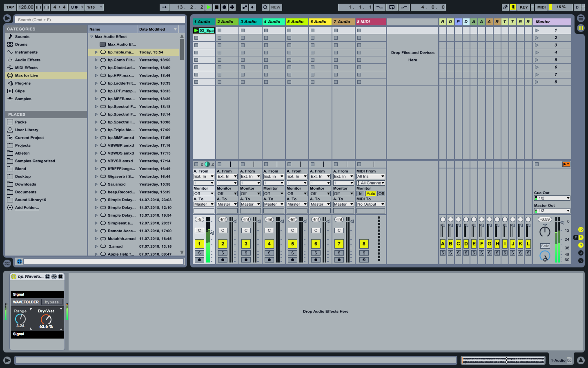Image resolution: width=588 pixels, height=368 pixels.
Task: Open the Cue Out dropdown
Action: 552,198
